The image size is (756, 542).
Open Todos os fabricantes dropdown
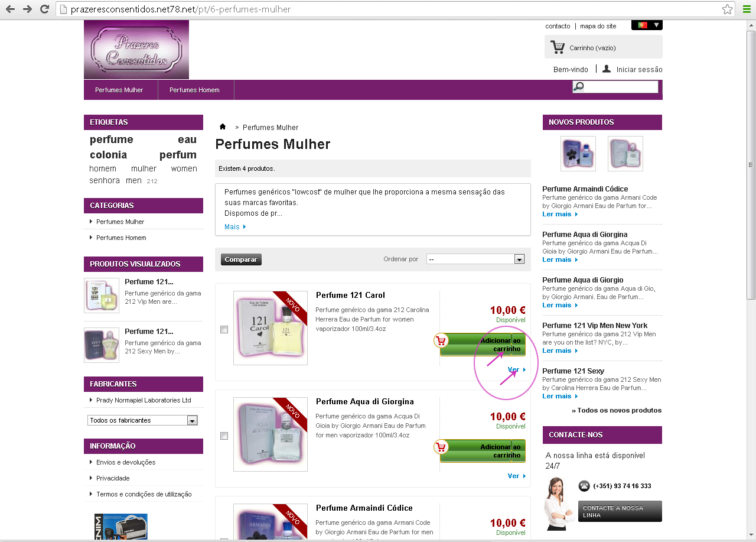pos(142,420)
